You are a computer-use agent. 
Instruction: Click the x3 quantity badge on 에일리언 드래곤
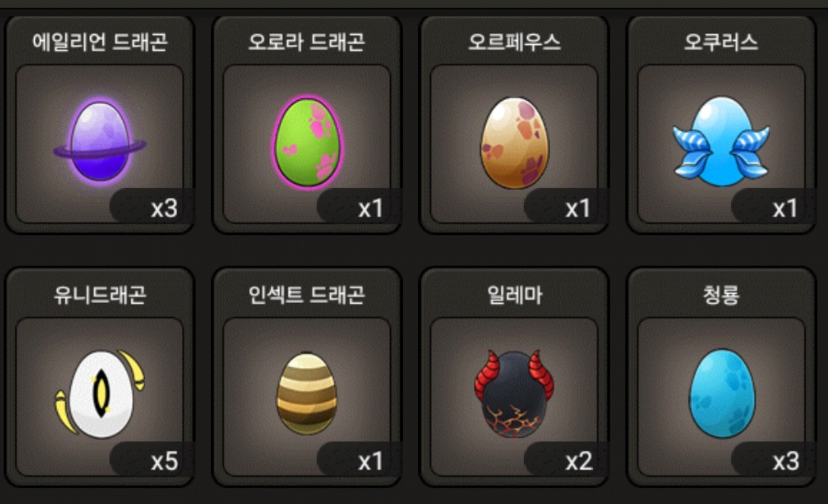coord(151,207)
